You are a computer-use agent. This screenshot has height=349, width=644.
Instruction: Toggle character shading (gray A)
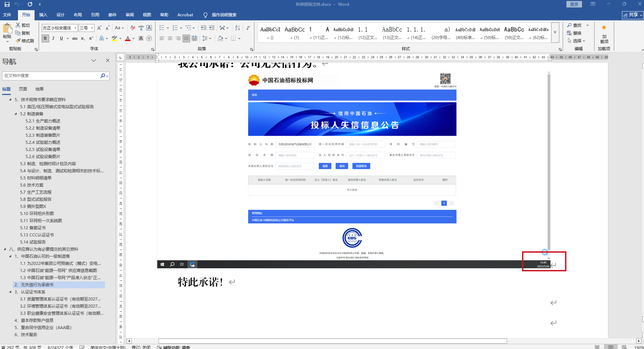tap(141, 39)
